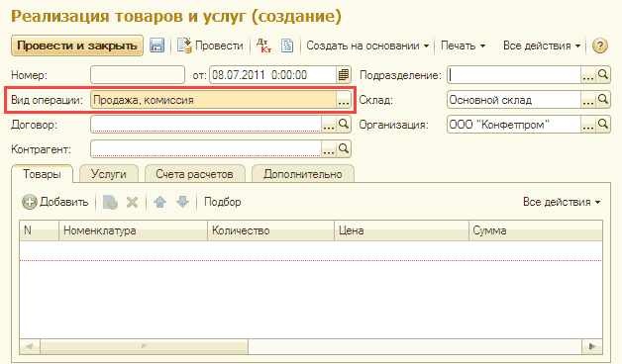
Task: Move row up with the up arrow icon
Action: point(159,202)
